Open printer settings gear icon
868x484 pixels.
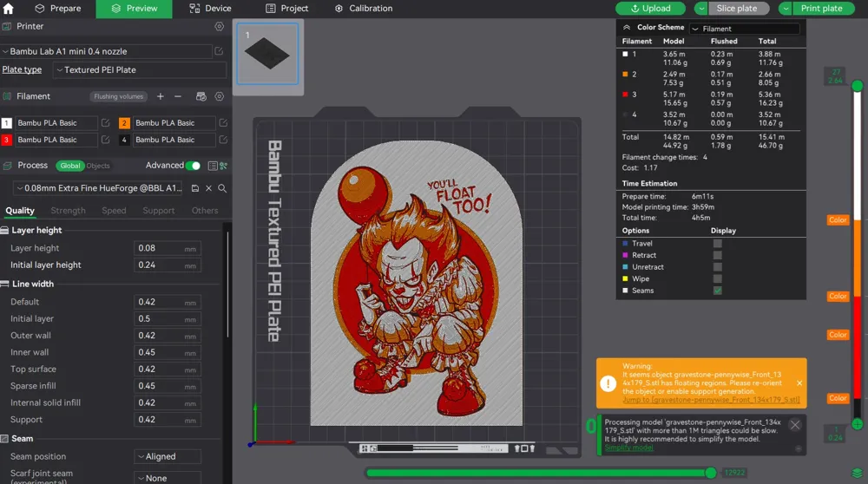tap(220, 27)
